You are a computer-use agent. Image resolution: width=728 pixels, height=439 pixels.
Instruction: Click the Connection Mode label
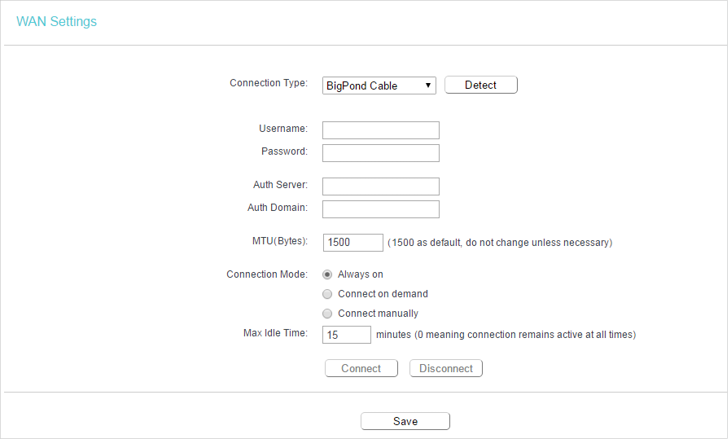(267, 274)
